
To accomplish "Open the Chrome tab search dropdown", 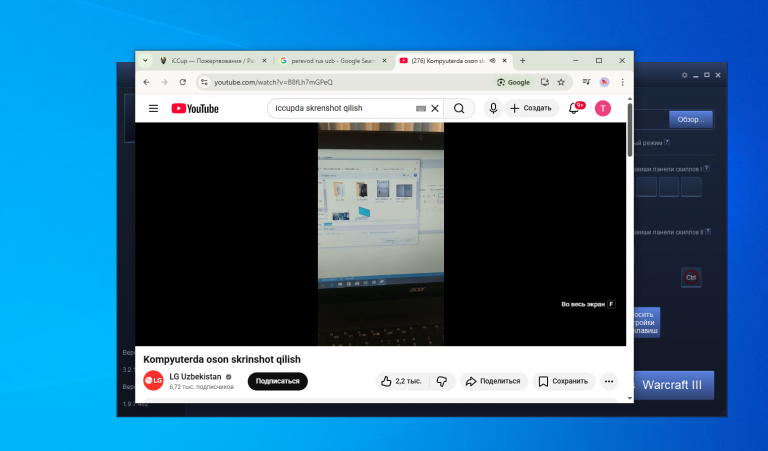I will (x=145, y=61).
